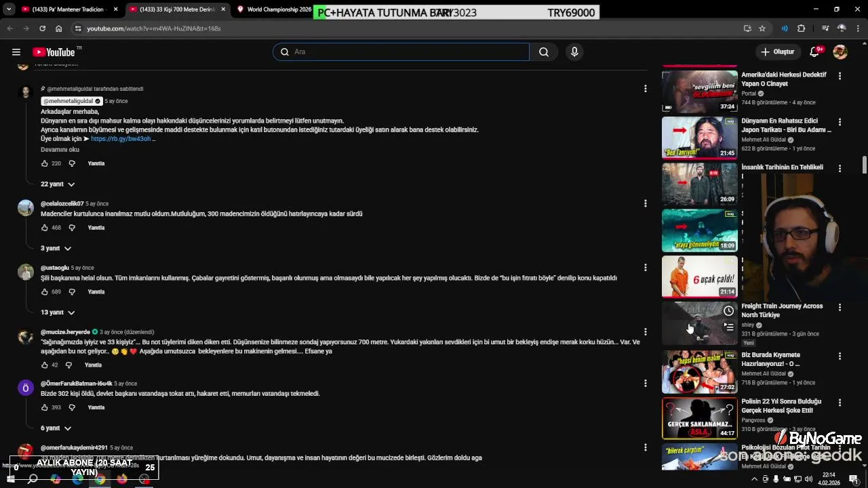
Task: Go back with the browser back arrow
Action: pyautogui.click(x=9, y=28)
